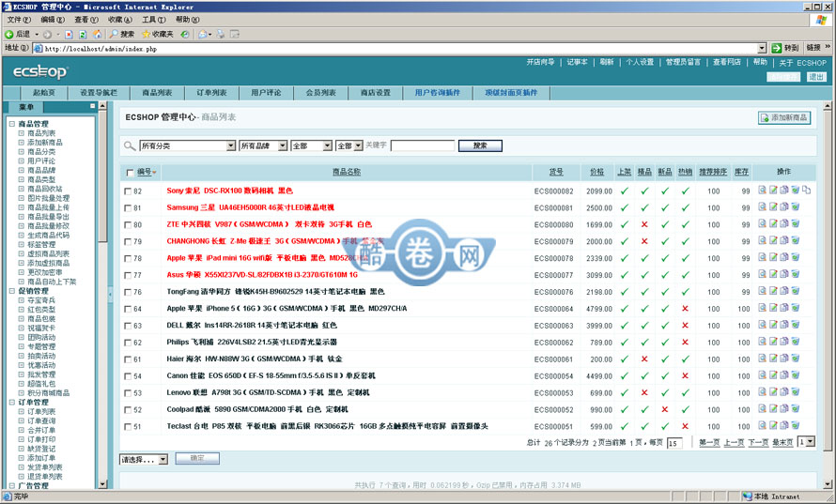Click the view icon for product ECS000082
Viewport: 836px width, 504px height.
(x=762, y=191)
